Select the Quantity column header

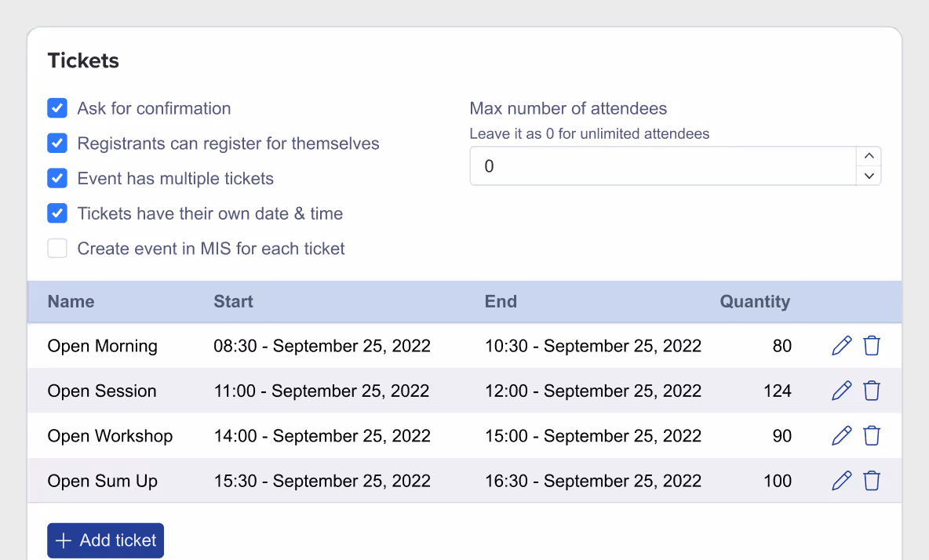[755, 301]
